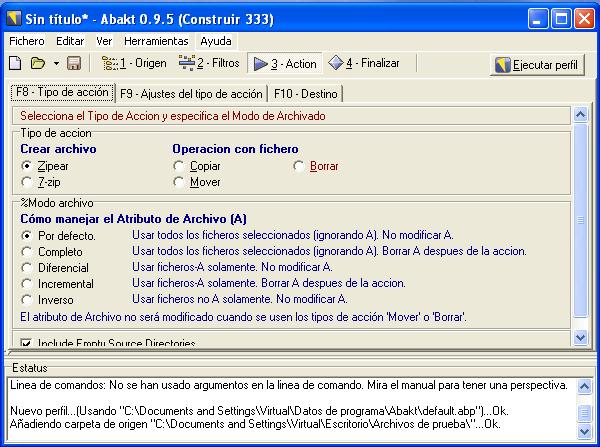Viewport: 600px width, 447px height.
Task: Maximize the Abakt window
Action: pos(561,18)
